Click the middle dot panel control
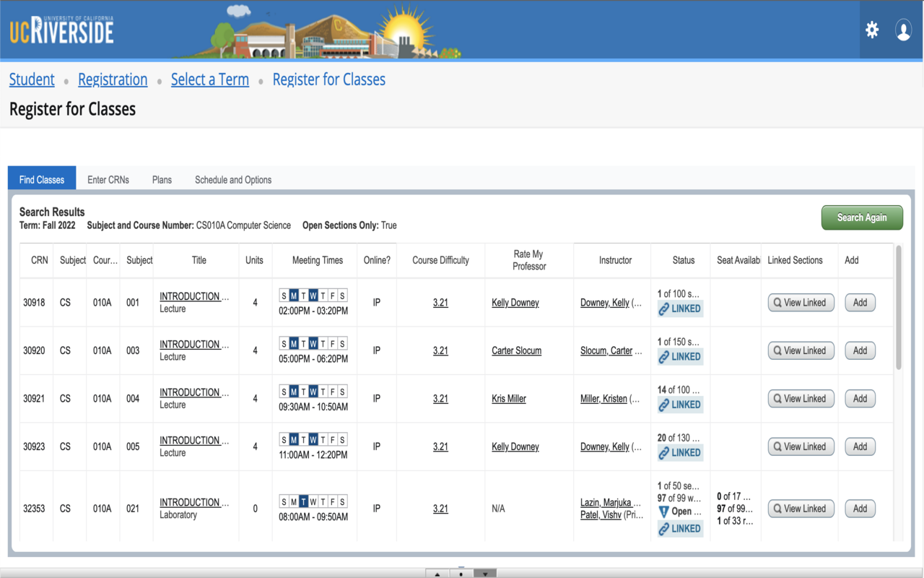Viewport: 924px width, 578px height. point(461,574)
